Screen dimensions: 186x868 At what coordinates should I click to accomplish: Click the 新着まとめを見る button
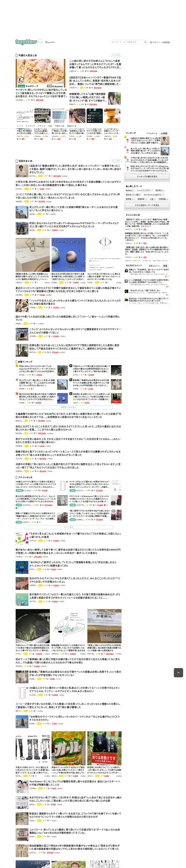(69, 407)
